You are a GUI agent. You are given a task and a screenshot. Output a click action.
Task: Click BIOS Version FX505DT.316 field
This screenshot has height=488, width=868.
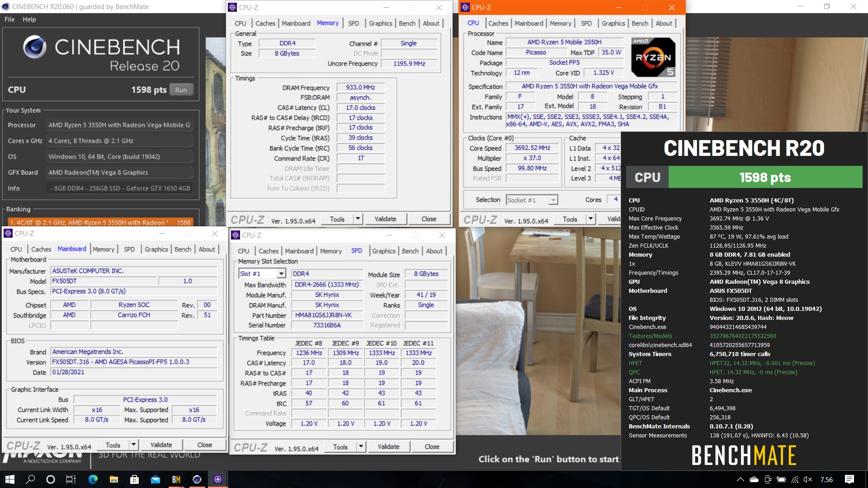[x=134, y=362]
